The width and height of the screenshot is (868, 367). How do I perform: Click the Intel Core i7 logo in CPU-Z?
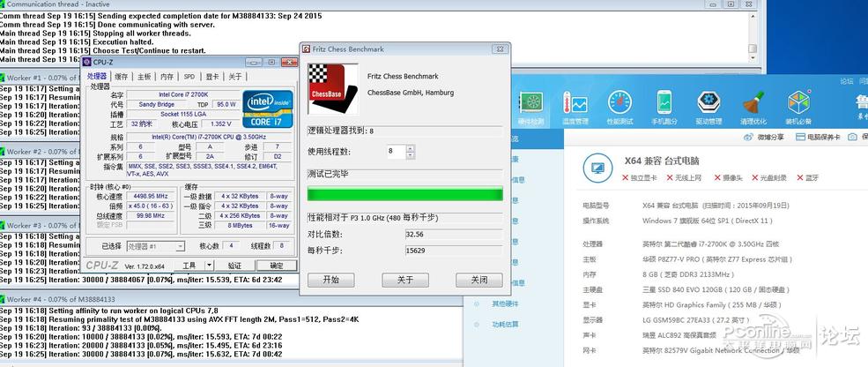[x=268, y=109]
